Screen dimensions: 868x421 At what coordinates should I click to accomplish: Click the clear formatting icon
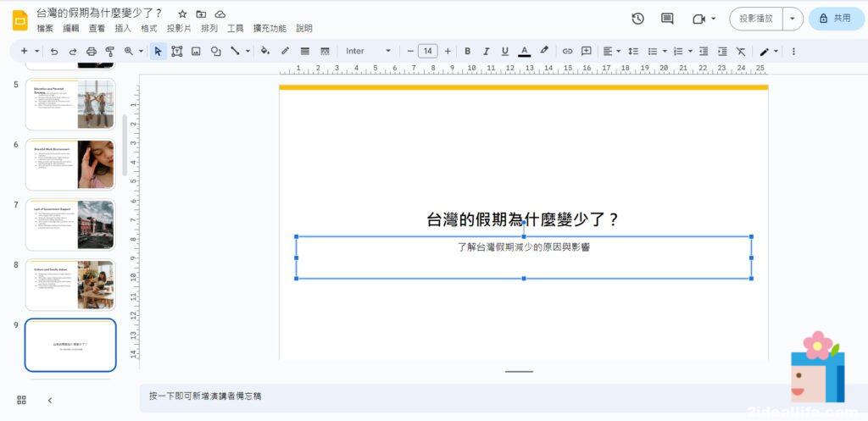coord(741,51)
